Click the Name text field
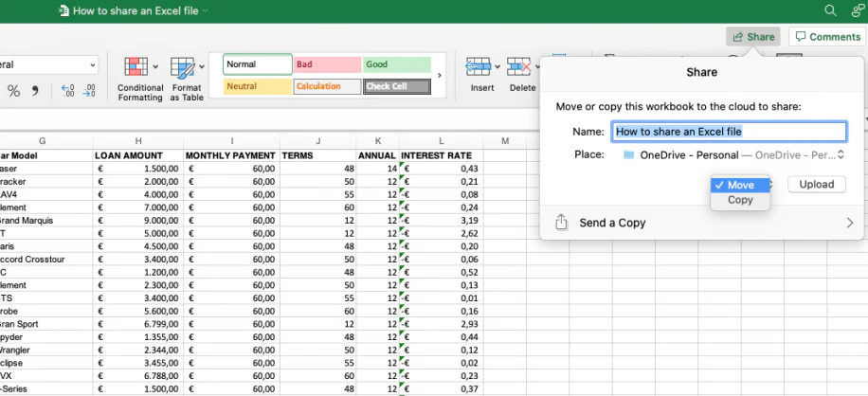Screen dimensions: 868x396 pyautogui.click(x=729, y=132)
